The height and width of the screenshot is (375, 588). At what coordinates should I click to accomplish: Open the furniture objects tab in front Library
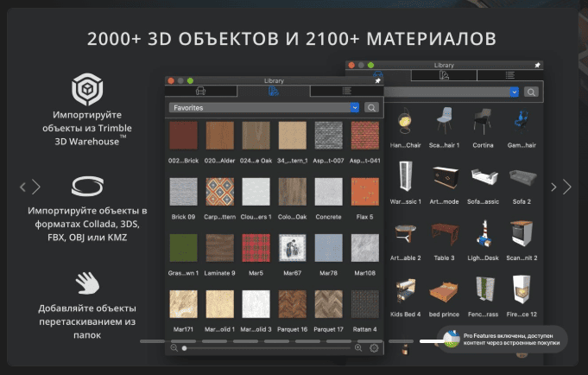[200, 91]
